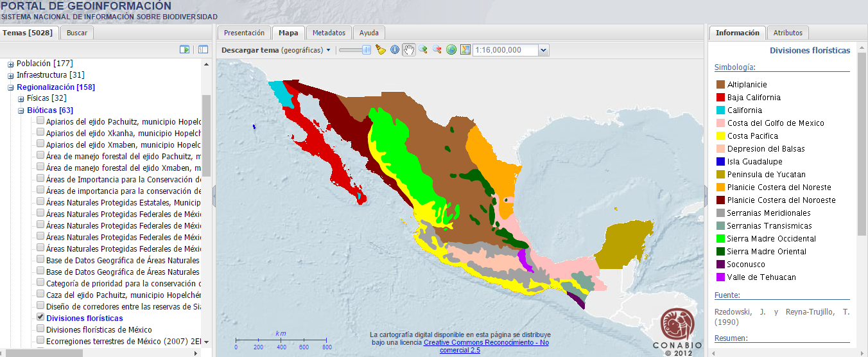Click the 1:16,000,000 scale input field

506,49
